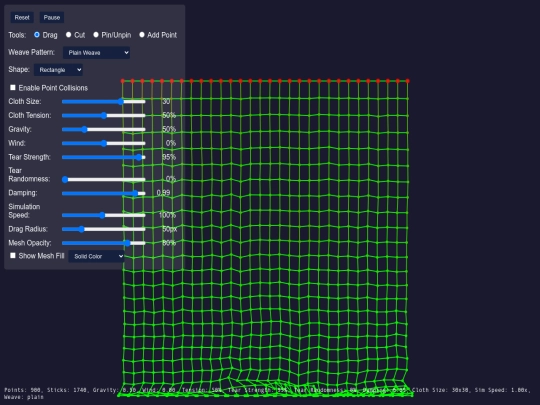Open the Weave Pattern dropdown
This screenshot has width=540, height=405.
(x=96, y=53)
